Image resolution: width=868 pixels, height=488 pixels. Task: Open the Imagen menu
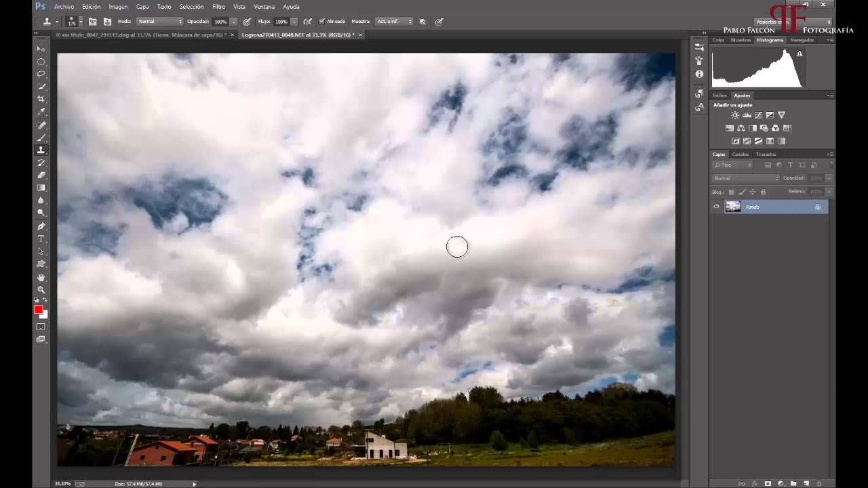pyautogui.click(x=118, y=7)
